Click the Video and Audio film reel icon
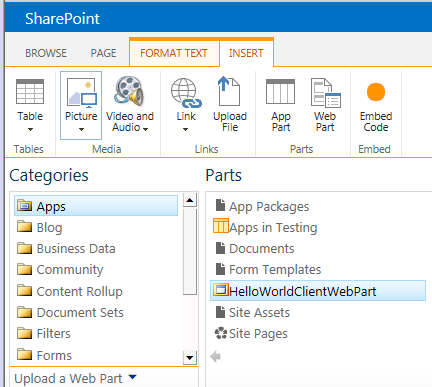Viewport: 432px width, 387px height. tap(129, 91)
